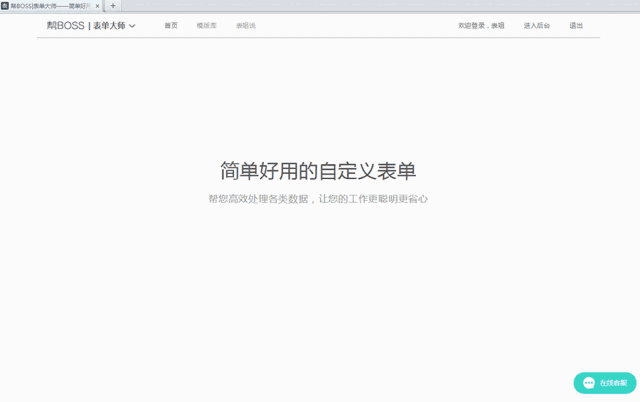Viewport: 640px width, 402px height.
Task: Expand the 表单大师 product dropdown chevron
Action: [132, 26]
